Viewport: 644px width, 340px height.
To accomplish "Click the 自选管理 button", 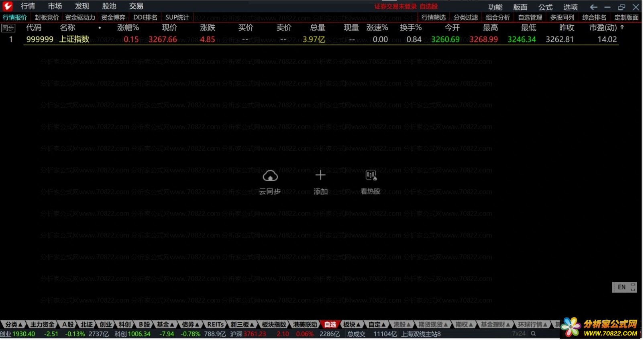I will (x=530, y=17).
